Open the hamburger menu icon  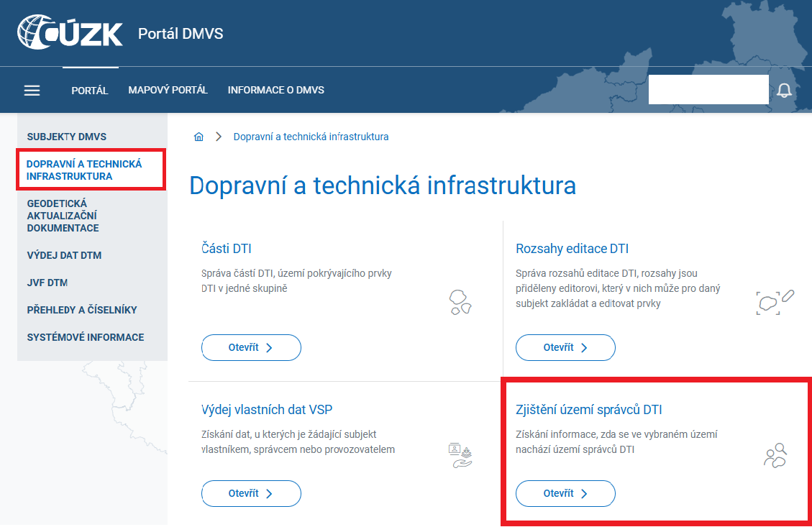(32, 90)
